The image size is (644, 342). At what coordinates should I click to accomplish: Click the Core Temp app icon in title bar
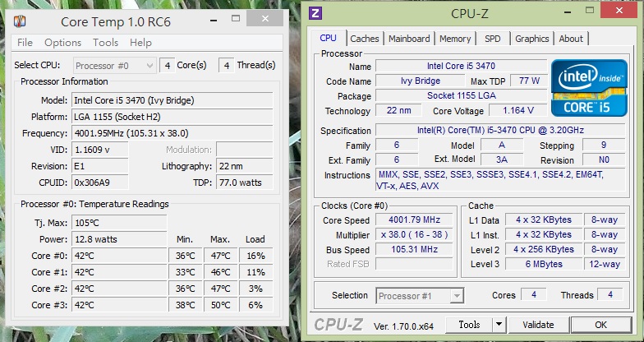pyautogui.click(x=20, y=21)
